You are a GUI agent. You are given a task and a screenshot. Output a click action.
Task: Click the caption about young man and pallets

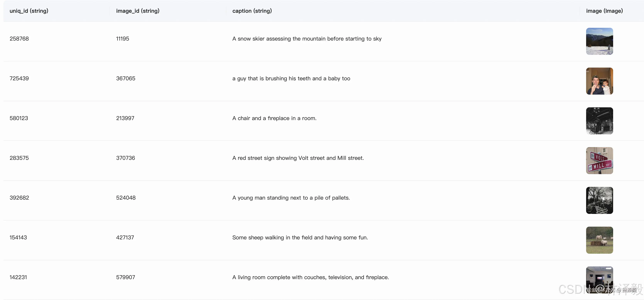tap(291, 198)
